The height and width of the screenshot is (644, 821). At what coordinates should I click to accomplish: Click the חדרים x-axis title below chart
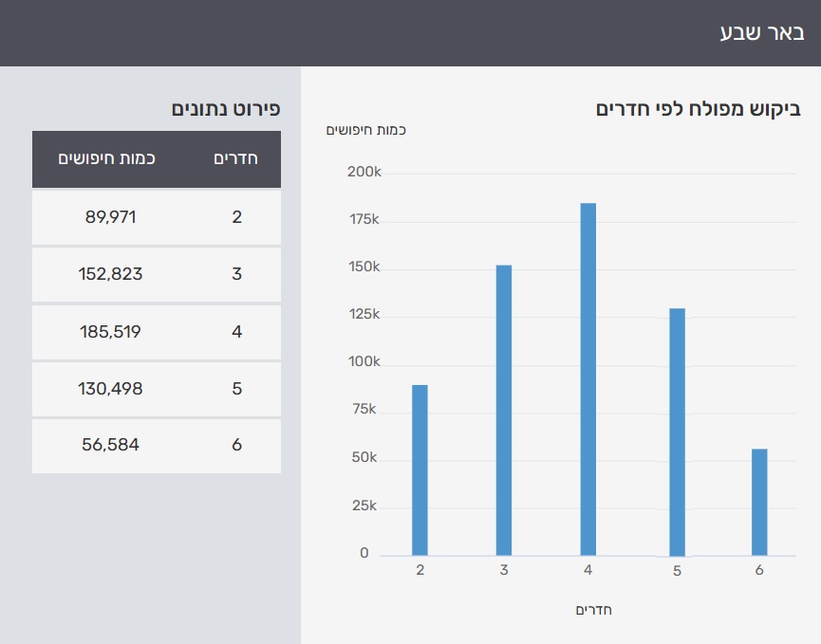coord(594,610)
